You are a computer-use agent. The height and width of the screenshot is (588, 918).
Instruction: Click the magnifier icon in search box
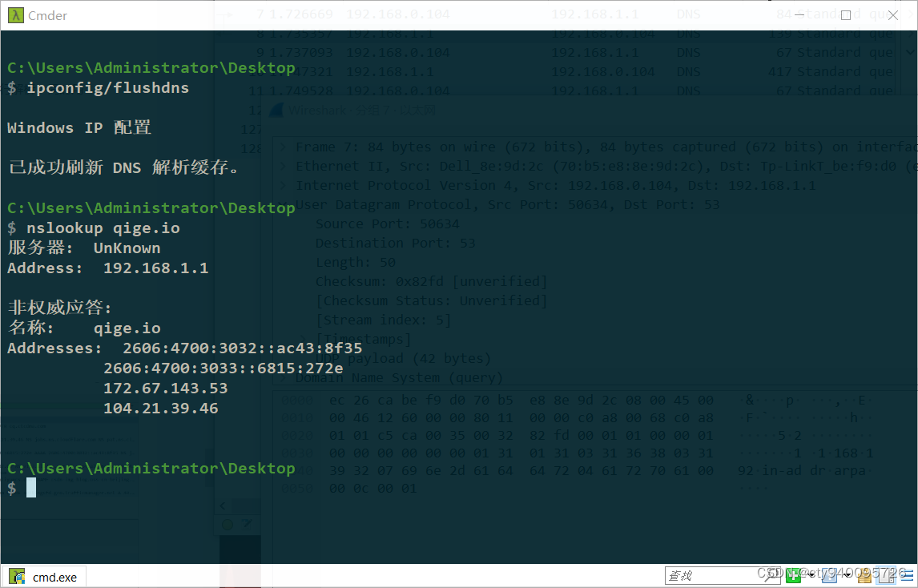[772, 576]
